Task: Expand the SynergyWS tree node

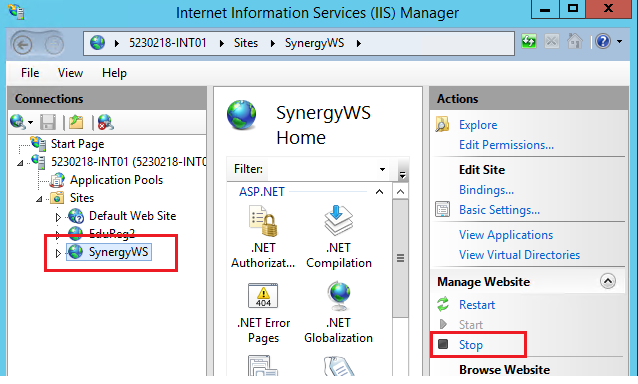Action: click(x=58, y=253)
